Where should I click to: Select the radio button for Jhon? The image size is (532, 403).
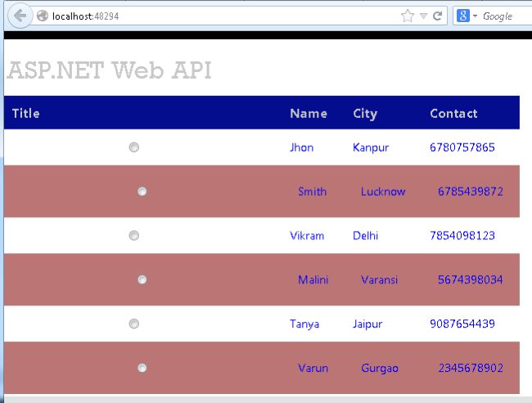(134, 147)
